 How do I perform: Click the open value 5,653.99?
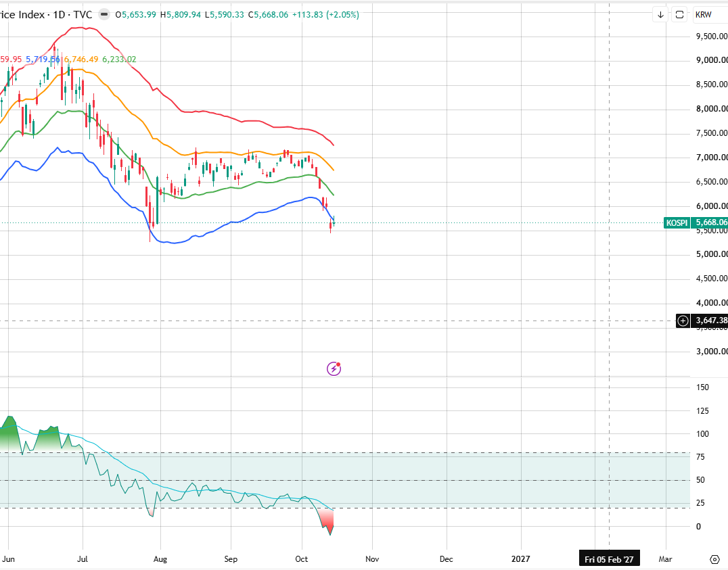point(139,15)
